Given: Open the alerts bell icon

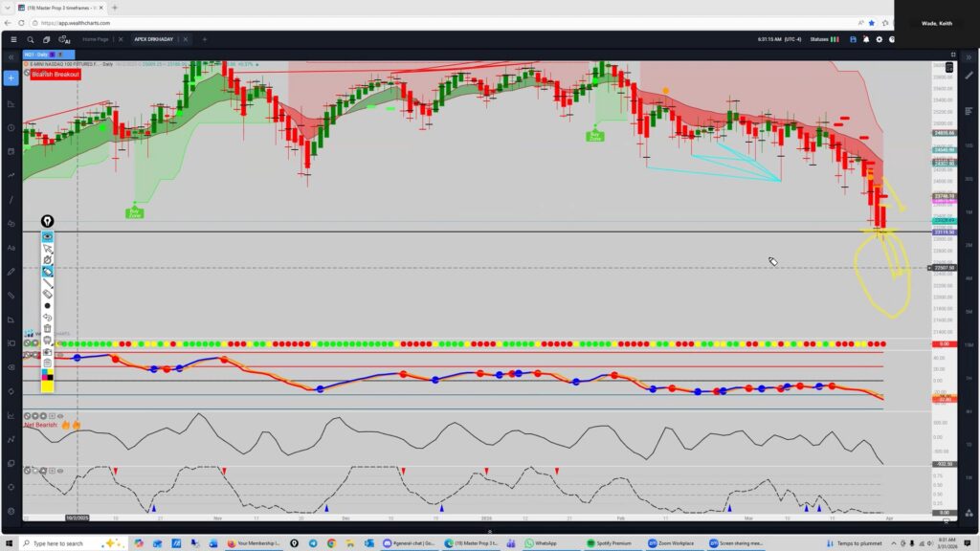Looking at the screenshot, I should coord(866,39).
